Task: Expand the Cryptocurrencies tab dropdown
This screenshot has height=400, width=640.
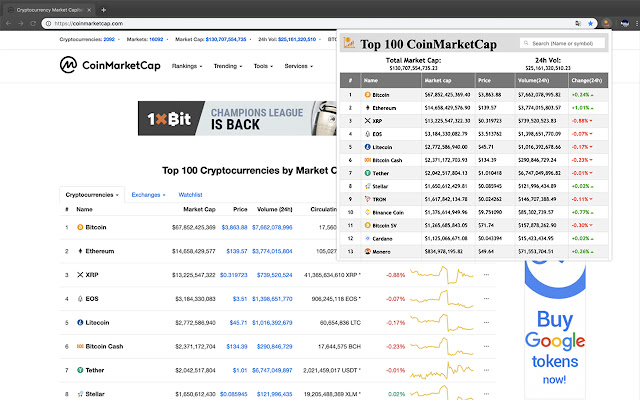Action: coord(92,195)
